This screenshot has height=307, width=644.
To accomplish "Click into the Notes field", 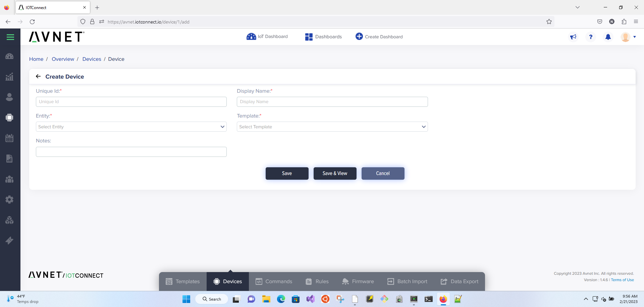I will [131, 152].
